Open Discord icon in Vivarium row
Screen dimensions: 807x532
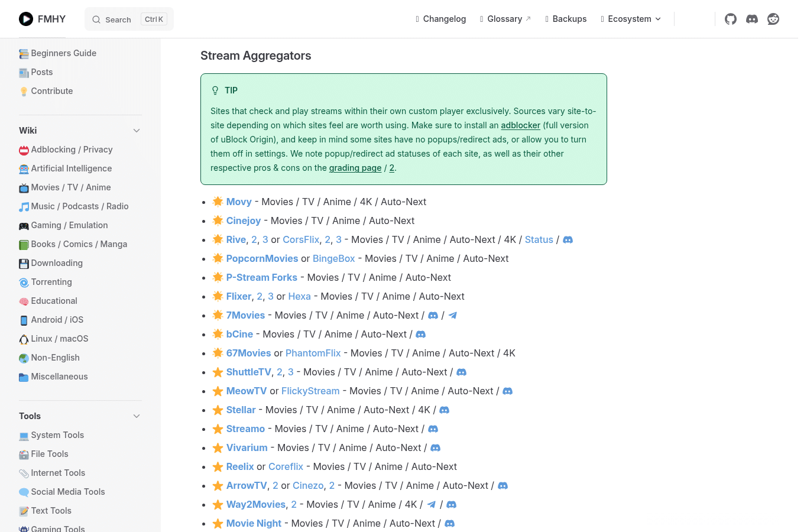[436, 448]
